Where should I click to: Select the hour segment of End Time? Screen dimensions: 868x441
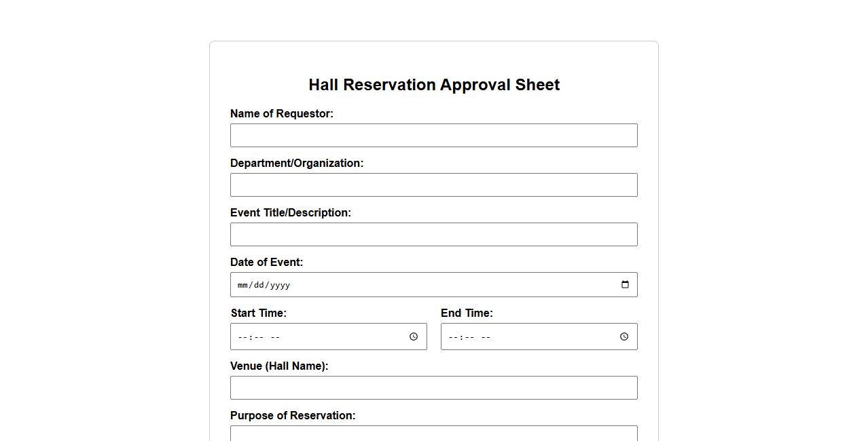tap(453, 337)
